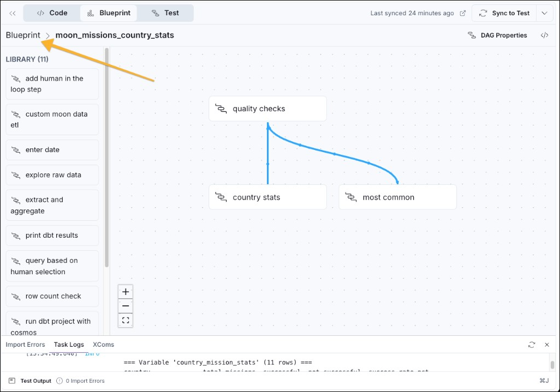
Task: Refresh the Task Logs panel
Action: point(532,345)
